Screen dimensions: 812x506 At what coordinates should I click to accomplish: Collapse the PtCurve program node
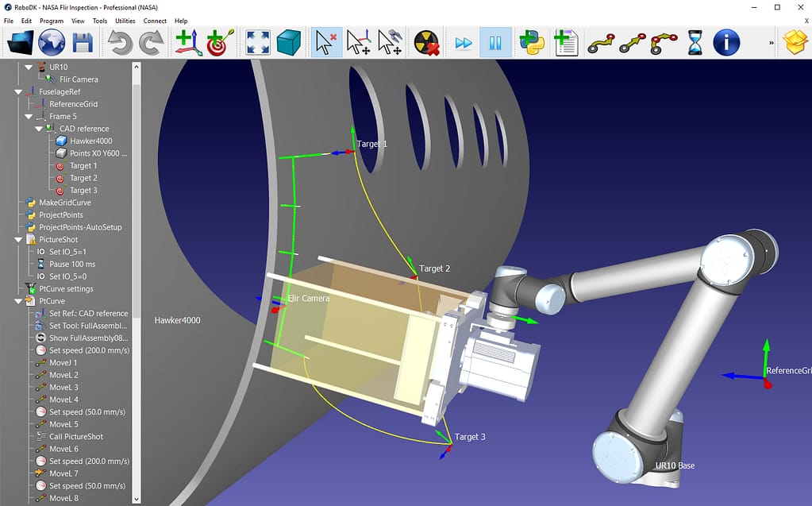19,301
